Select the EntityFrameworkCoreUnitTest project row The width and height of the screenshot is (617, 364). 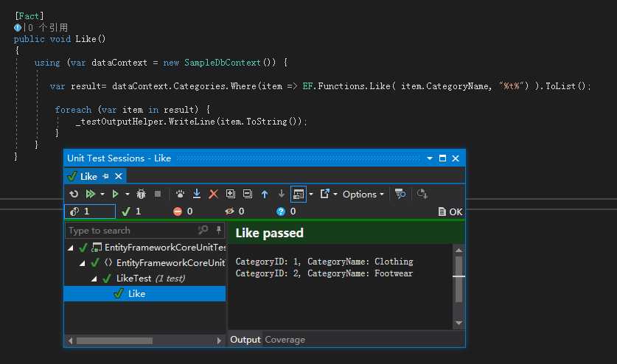[145, 248]
